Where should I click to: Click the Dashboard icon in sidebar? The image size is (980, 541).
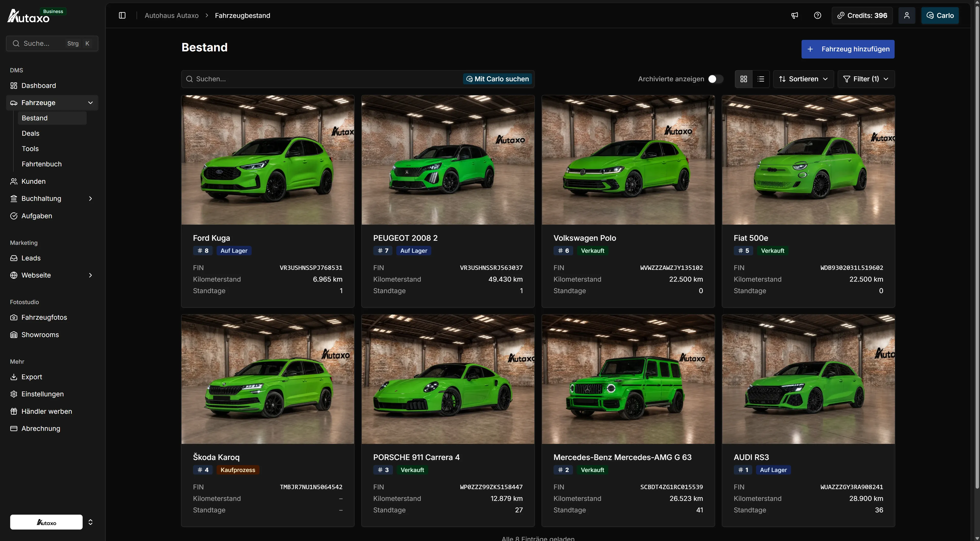[14, 86]
